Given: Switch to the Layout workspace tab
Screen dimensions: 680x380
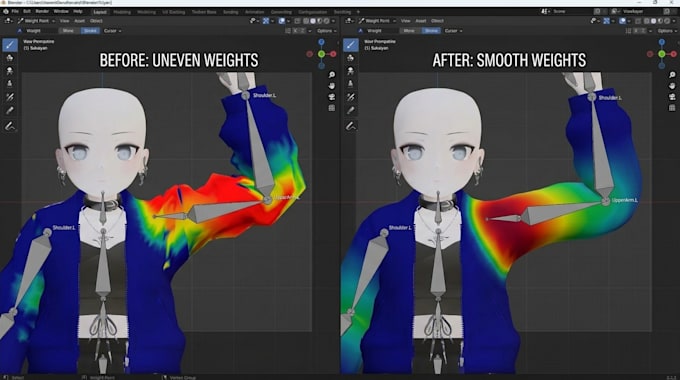Looking at the screenshot, I should tap(100, 12).
